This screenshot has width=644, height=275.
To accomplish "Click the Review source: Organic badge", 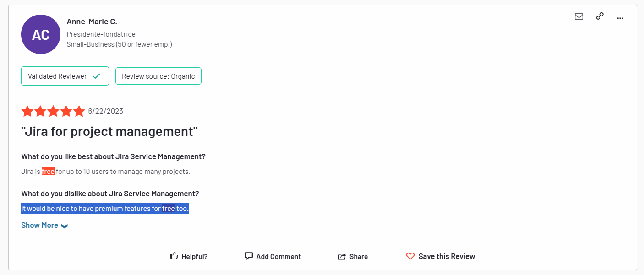I will (158, 76).
